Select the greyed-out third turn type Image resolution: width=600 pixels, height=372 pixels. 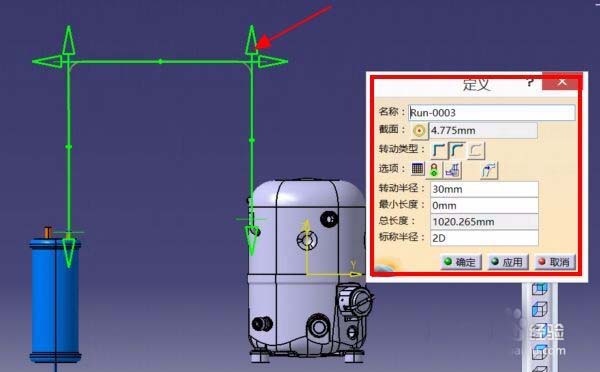476,150
